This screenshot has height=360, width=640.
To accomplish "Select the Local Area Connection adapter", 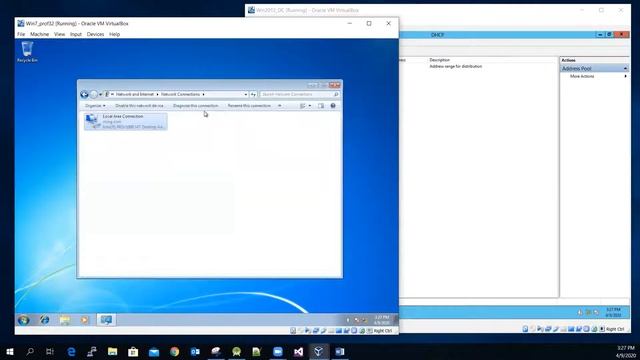I will [x=126, y=121].
